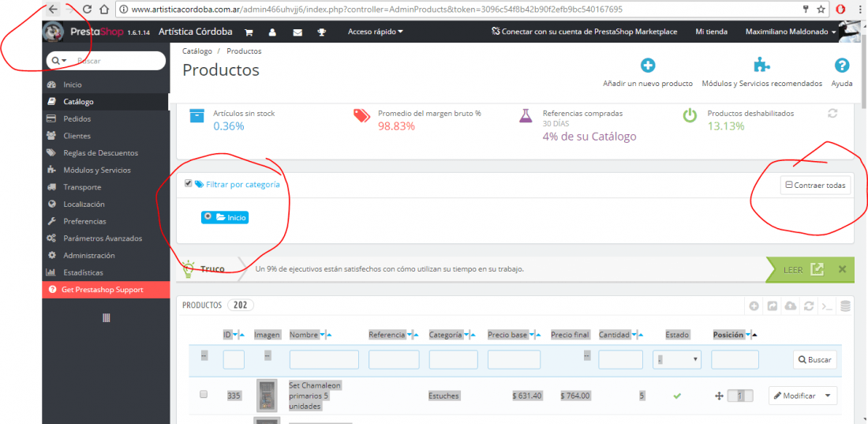
Task: Click the green checkmark status for product 335
Action: 677,396
